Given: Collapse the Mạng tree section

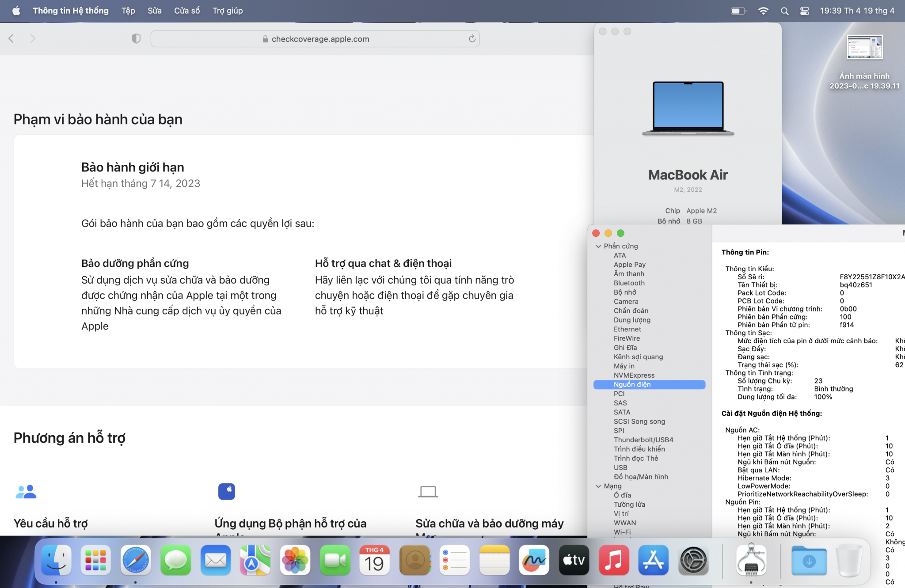Looking at the screenshot, I should pyautogui.click(x=598, y=486).
